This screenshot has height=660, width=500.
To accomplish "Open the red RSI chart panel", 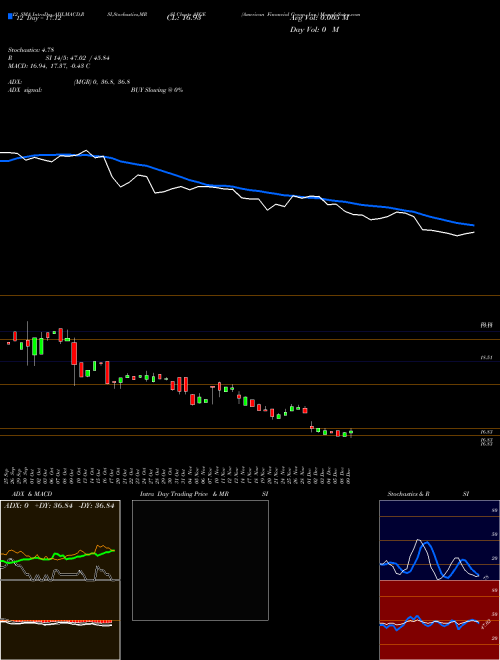I will (x=439, y=620).
